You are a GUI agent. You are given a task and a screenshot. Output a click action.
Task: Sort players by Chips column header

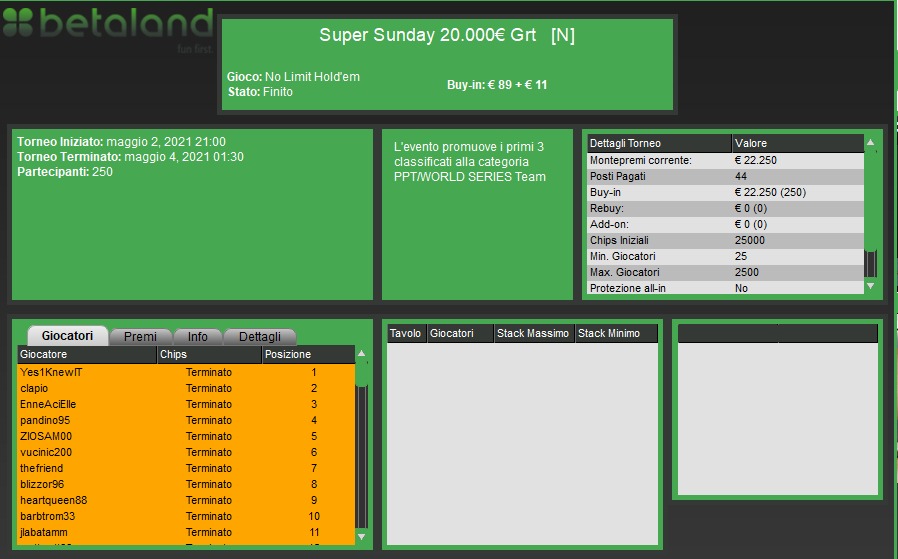coord(209,355)
